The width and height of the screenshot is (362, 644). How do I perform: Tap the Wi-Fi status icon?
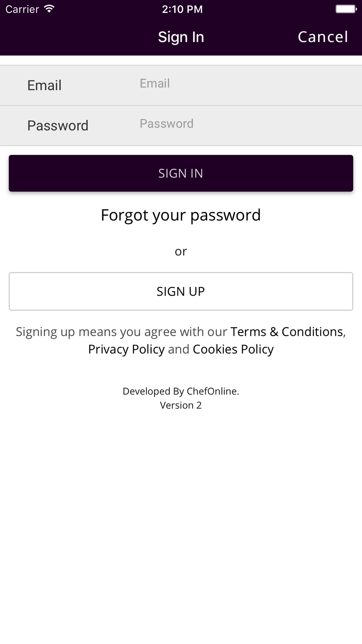coord(49,9)
